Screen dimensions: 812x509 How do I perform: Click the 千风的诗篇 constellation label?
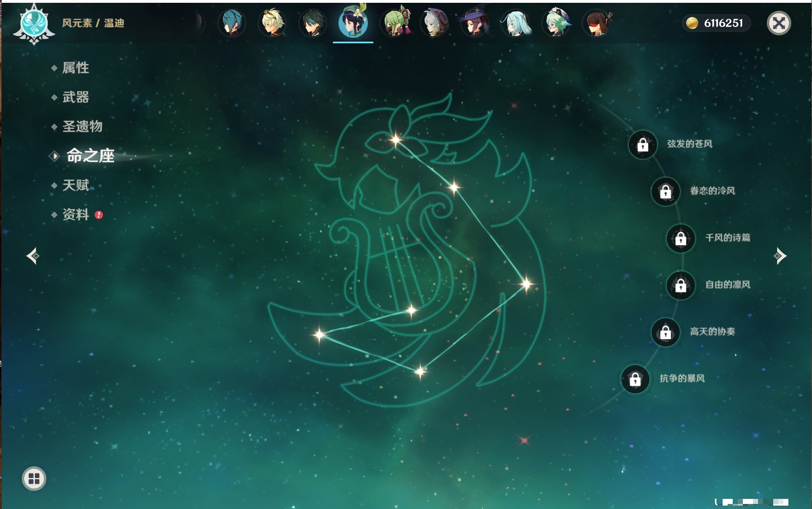point(728,238)
